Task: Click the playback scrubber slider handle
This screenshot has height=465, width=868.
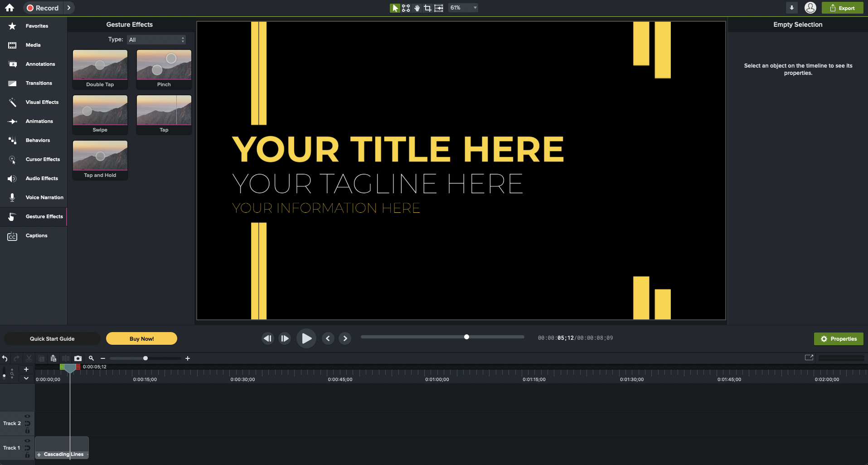Action: (x=466, y=337)
